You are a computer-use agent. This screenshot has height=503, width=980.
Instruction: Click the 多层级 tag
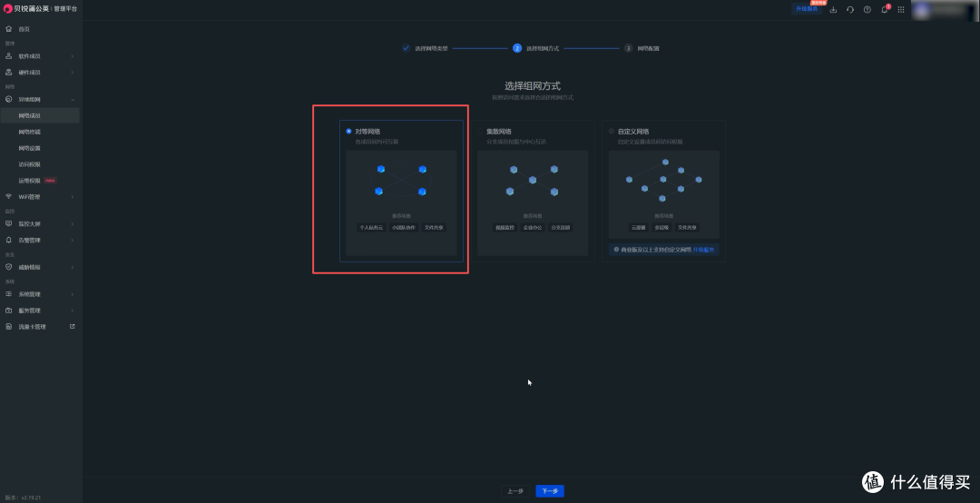[661, 228]
